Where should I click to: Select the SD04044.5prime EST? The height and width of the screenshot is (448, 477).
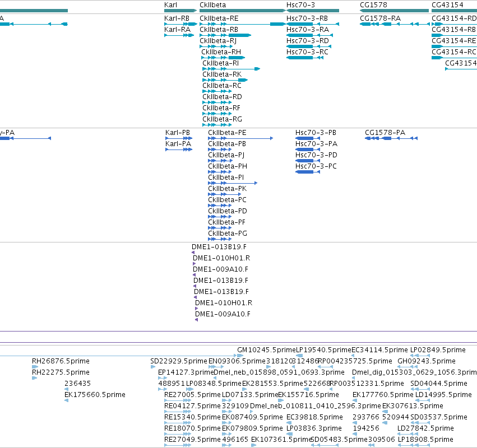coord(439,384)
